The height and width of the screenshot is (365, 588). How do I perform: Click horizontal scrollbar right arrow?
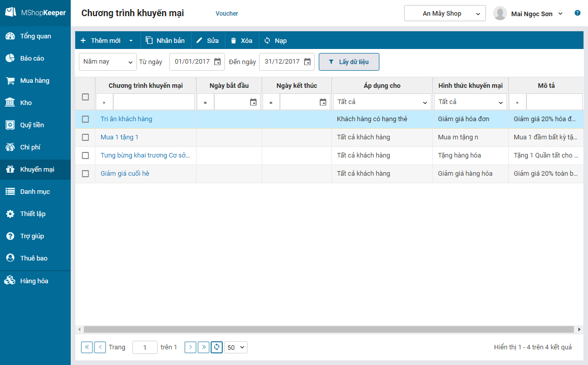click(579, 329)
